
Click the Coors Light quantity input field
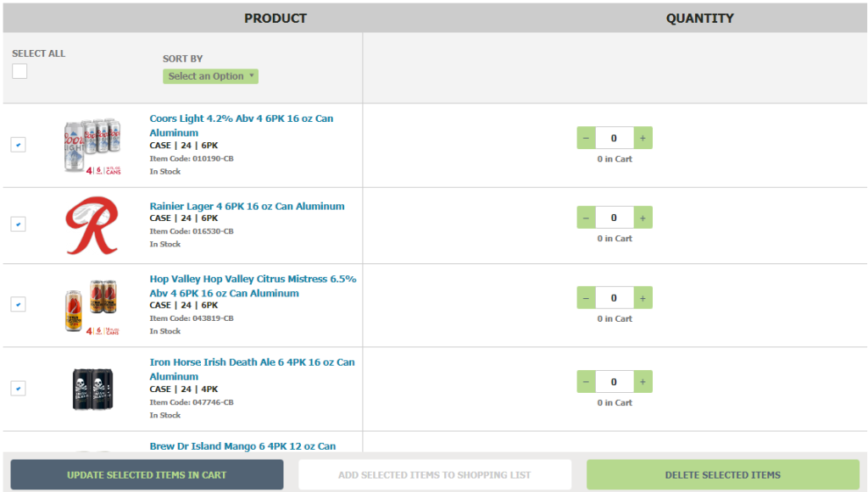tap(615, 138)
